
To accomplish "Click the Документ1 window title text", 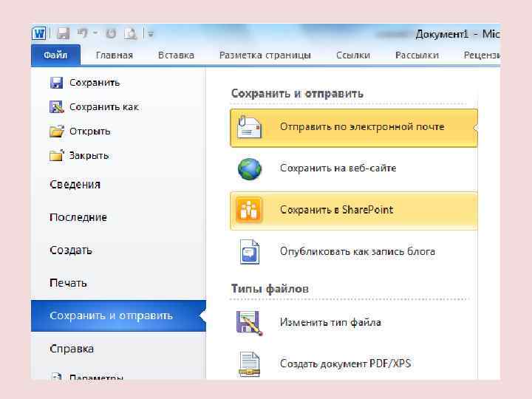I will (442, 34).
